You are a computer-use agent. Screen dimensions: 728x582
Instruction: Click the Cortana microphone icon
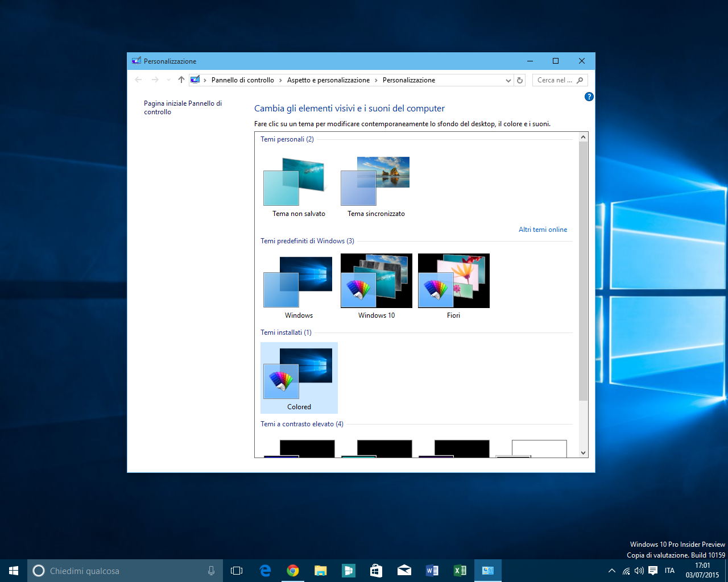click(211, 571)
